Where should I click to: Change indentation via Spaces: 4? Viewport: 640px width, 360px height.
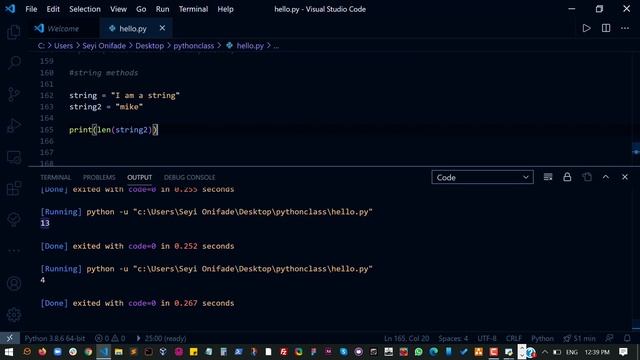(453, 338)
